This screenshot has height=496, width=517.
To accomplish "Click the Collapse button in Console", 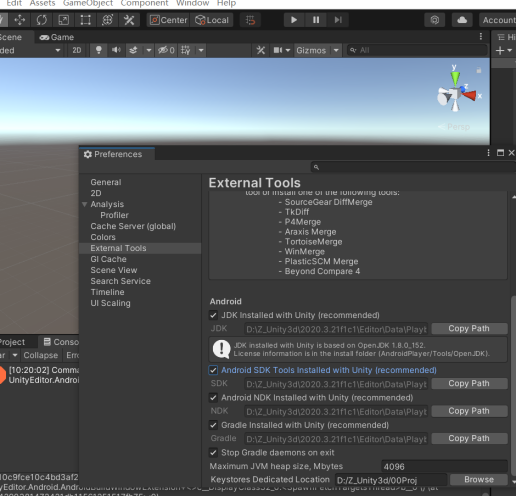I will point(40,355).
